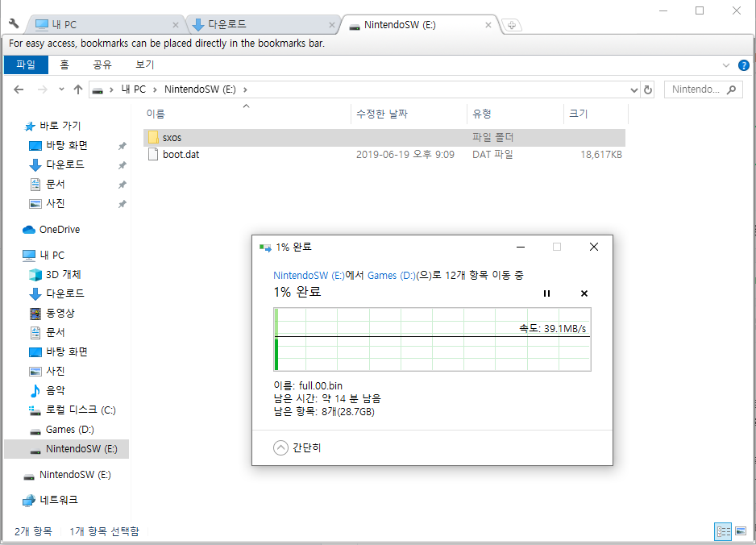This screenshot has height=545, width=756.
Task: Open 음악 folder in sidebar
Action: pos(55,390)
